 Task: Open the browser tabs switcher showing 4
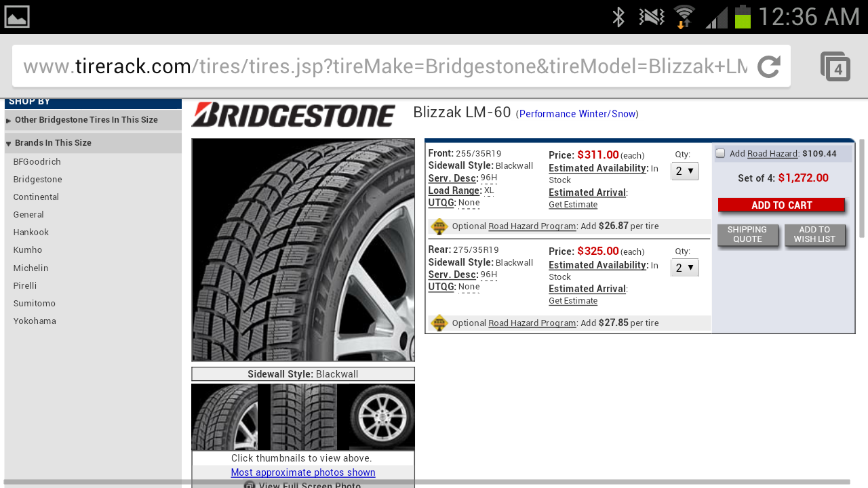click(835, 66)
